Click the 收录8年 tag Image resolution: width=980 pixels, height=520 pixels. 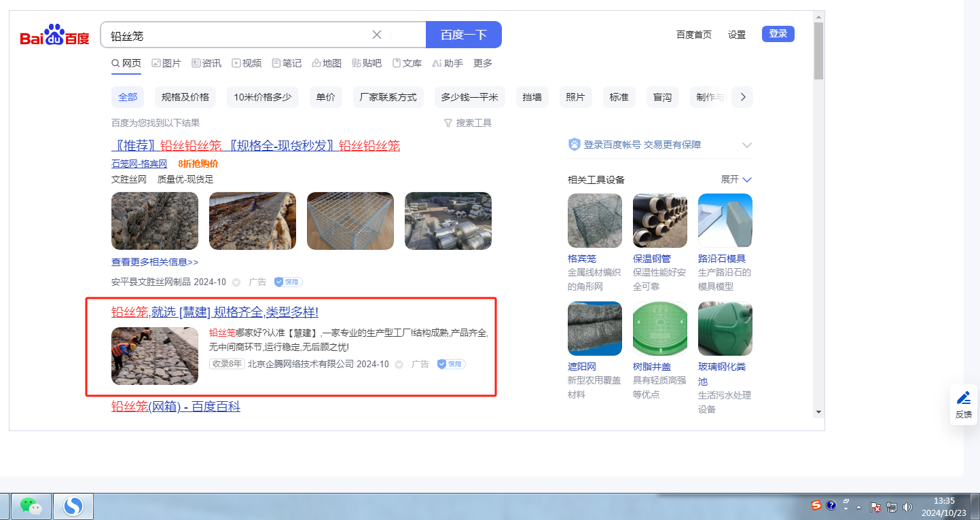227,364
